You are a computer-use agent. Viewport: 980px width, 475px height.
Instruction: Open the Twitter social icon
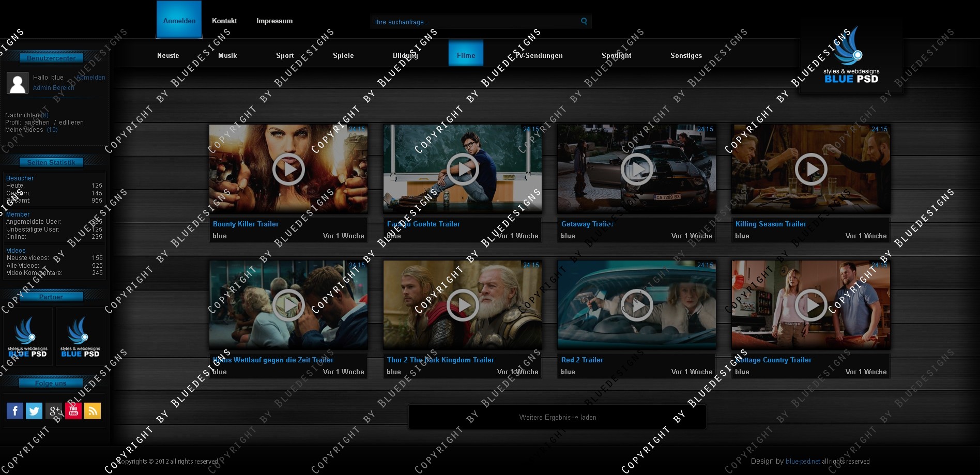point(34,411)
